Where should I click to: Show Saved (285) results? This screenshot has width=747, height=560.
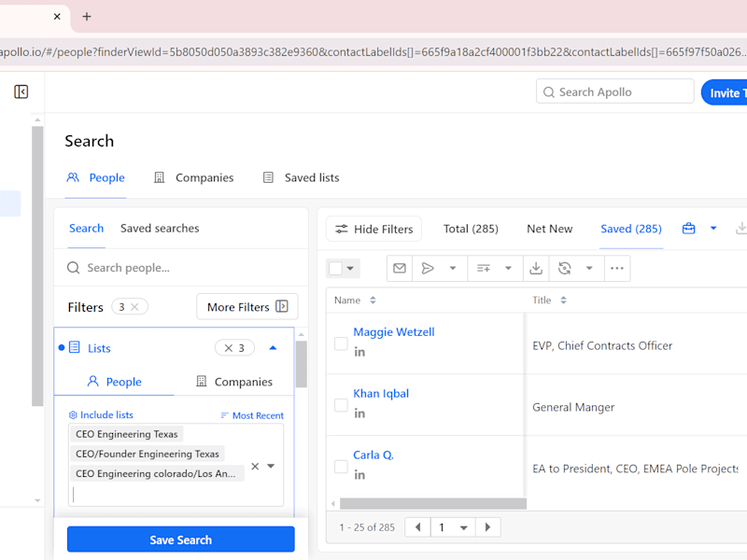click(x=631, y=229)
